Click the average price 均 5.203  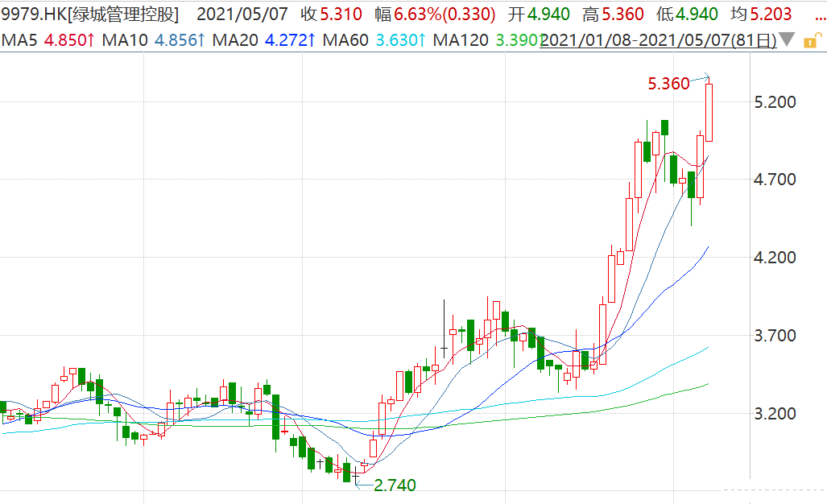click(x=761, y=14)
